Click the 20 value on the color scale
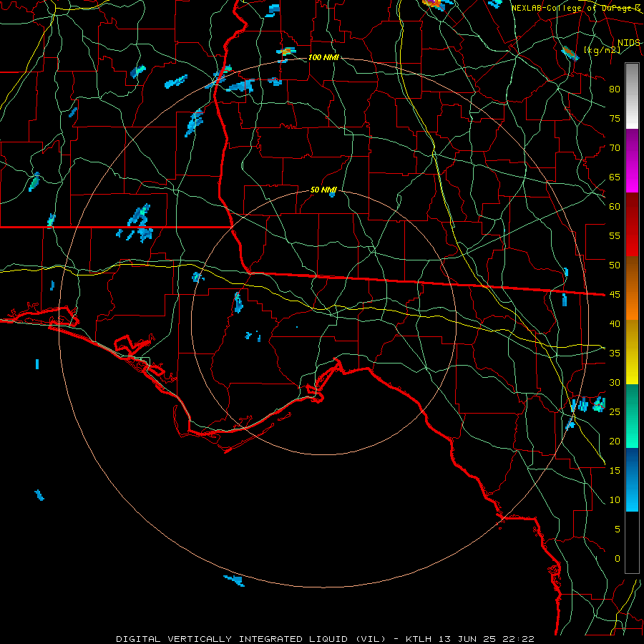This screenshot has height=644, width=644. [x=615, y=441]
